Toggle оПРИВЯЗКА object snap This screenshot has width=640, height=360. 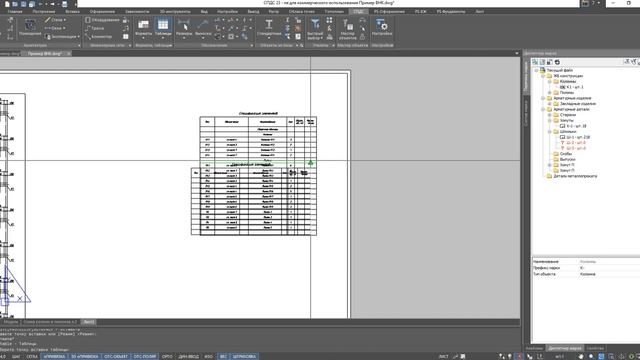coord(54,356)
